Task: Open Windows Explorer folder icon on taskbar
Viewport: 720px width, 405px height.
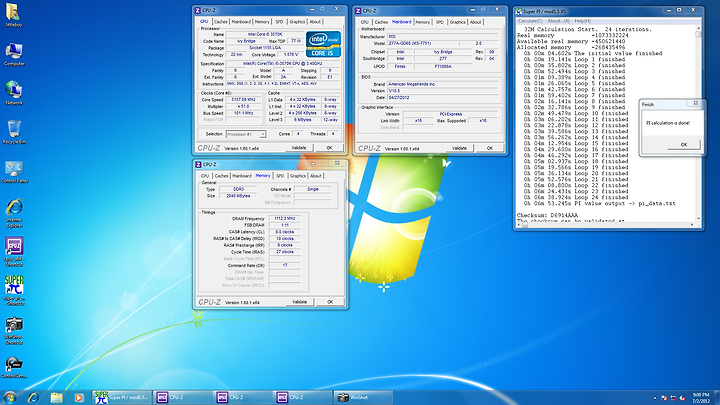Action: 56,397
